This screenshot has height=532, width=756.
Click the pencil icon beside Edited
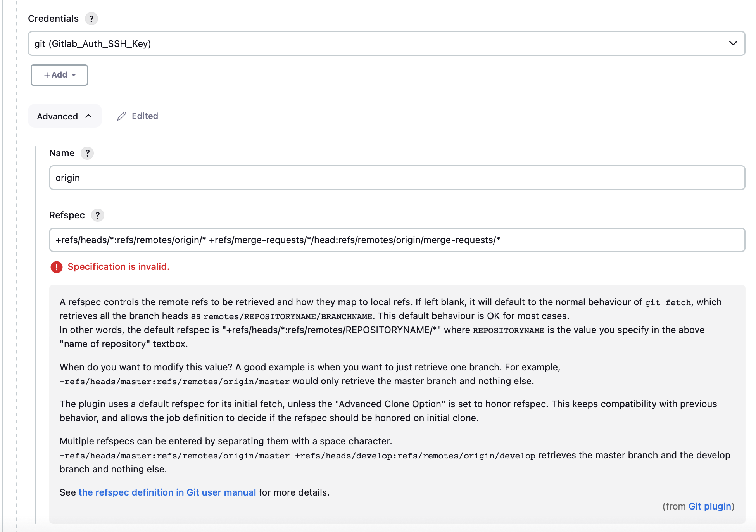[121, 116]
